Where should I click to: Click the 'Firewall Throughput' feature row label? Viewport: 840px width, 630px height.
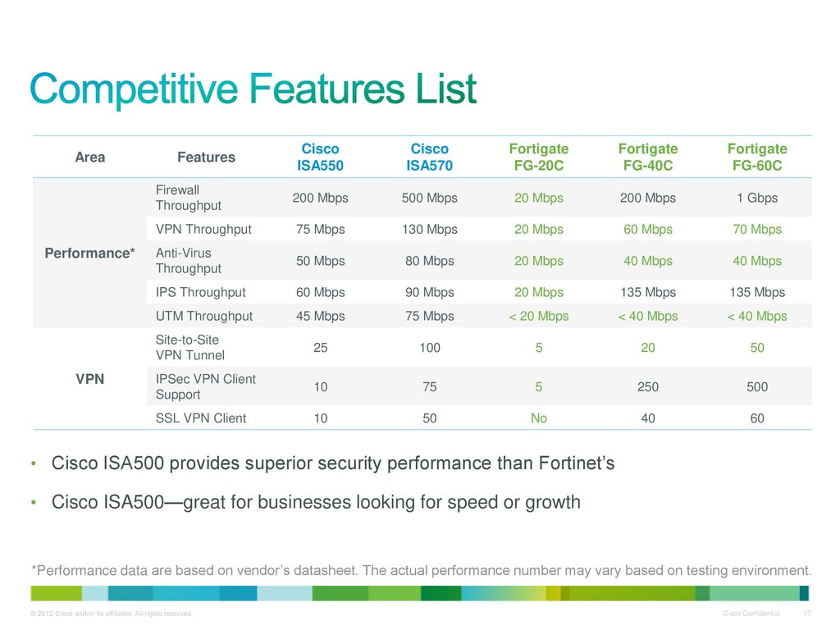point(189,198)
